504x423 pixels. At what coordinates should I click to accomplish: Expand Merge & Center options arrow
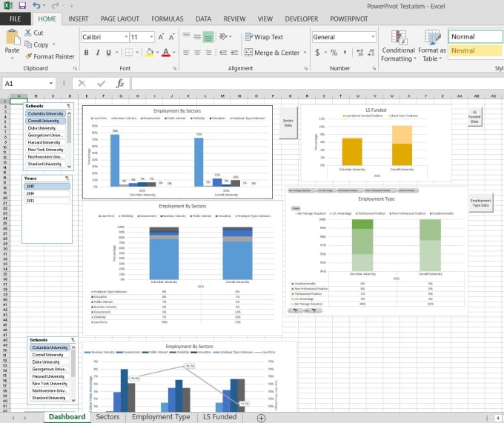[x=305, y=53]
